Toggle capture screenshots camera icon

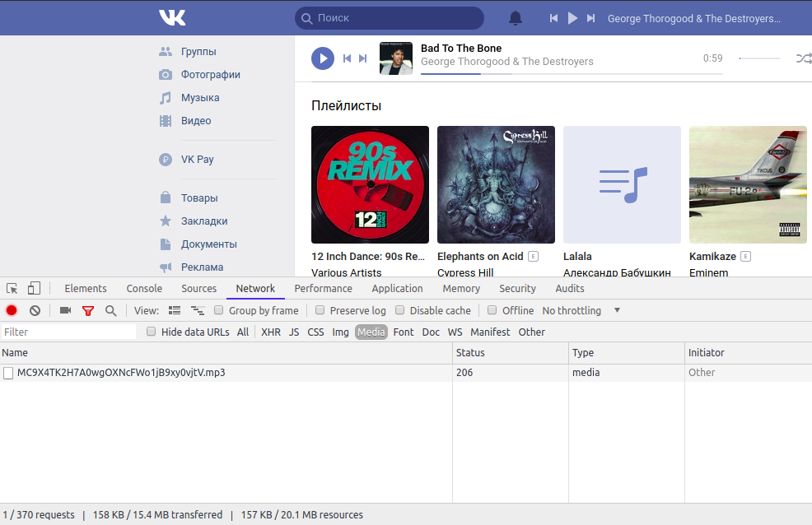click(x=65, y=310)
